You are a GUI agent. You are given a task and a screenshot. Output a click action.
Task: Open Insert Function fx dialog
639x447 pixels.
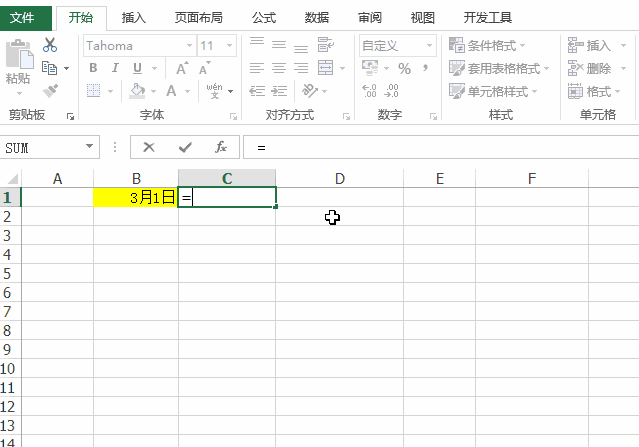[x=221, y=147]
